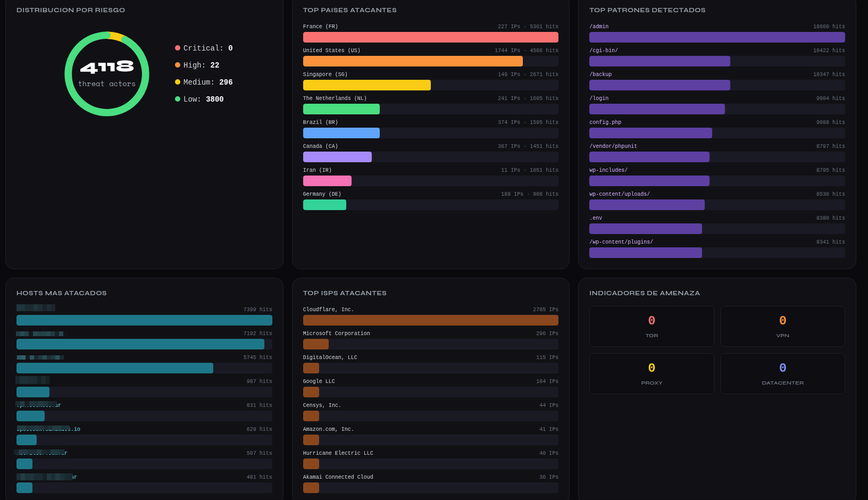The width and height of the screenshot is (868, 500).
Task: Select the "831 hits" host count
Action: 260,405
